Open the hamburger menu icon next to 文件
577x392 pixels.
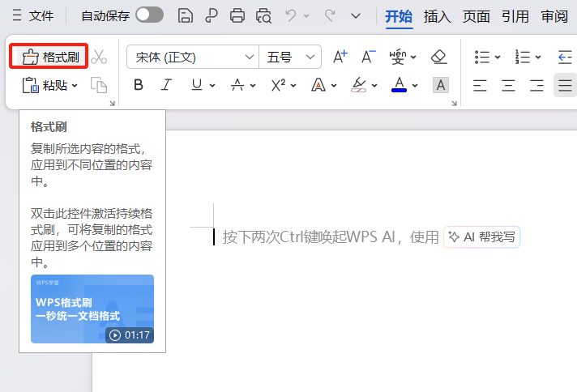[17, 15]
